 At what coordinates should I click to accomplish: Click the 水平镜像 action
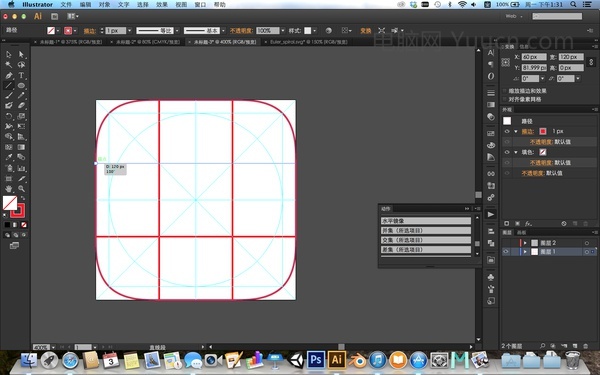click(426, 221)
